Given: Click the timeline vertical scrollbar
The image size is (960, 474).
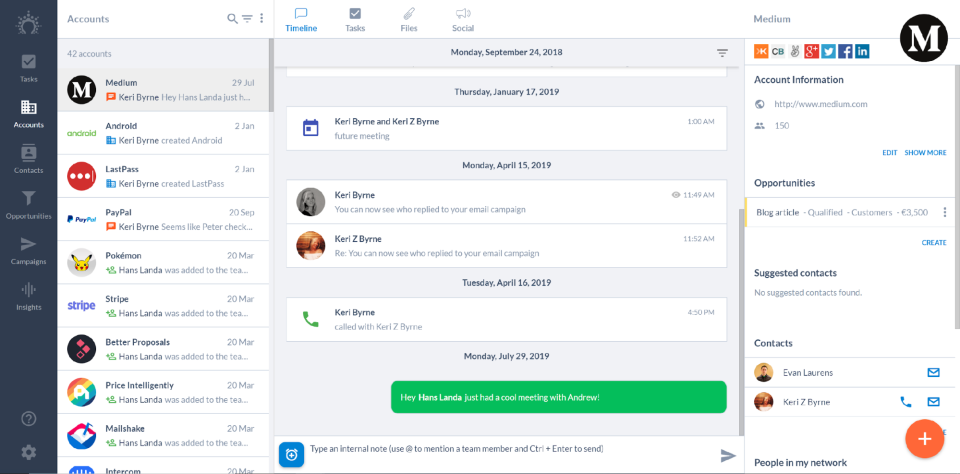Looking at the screenshot, I should [x=741, y=322].
